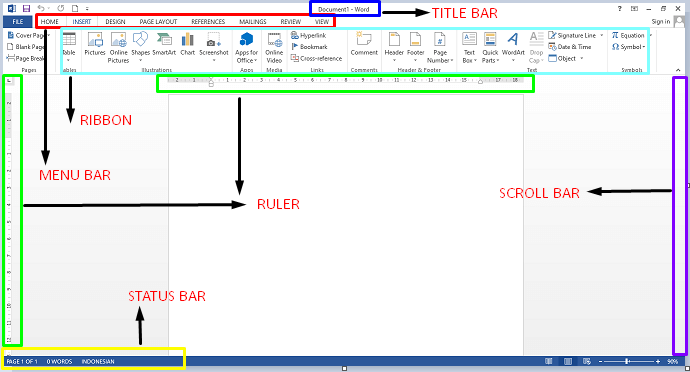Click PAGE 1 OF 1 in status bar
The image size is (690, 372).
pyautogui.click(x=22, y=361)
